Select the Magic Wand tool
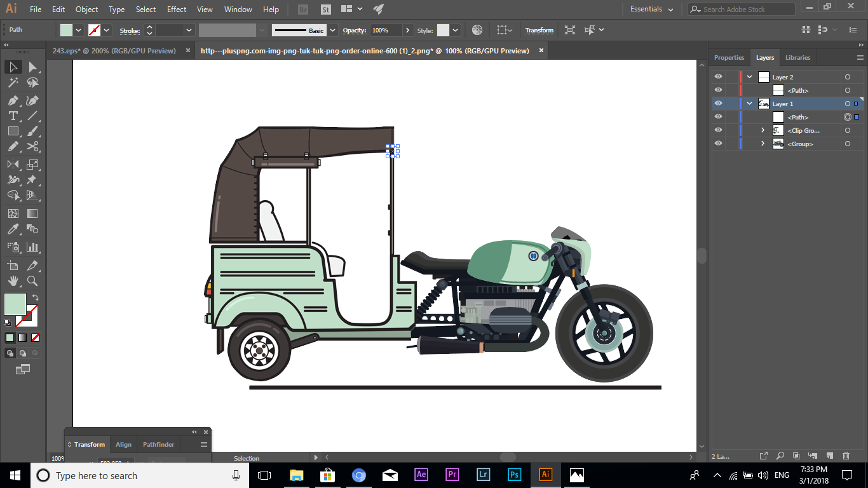The image size is (868, 488). (13, 82)
